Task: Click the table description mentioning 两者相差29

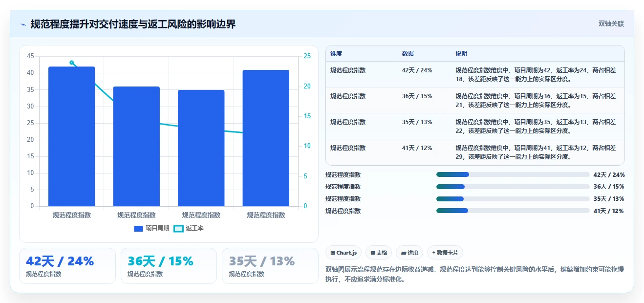Action: 536,152
